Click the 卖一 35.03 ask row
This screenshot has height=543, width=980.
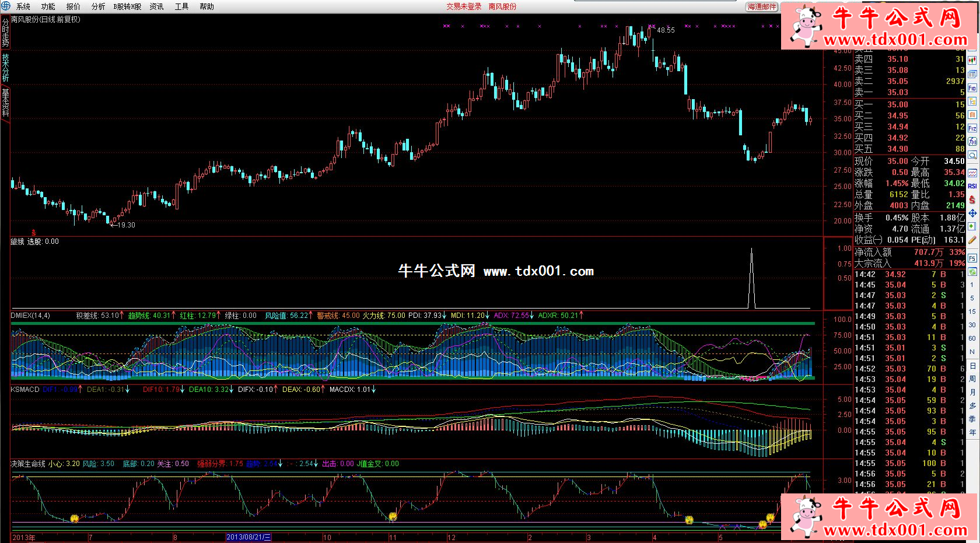tap(909, 92)
